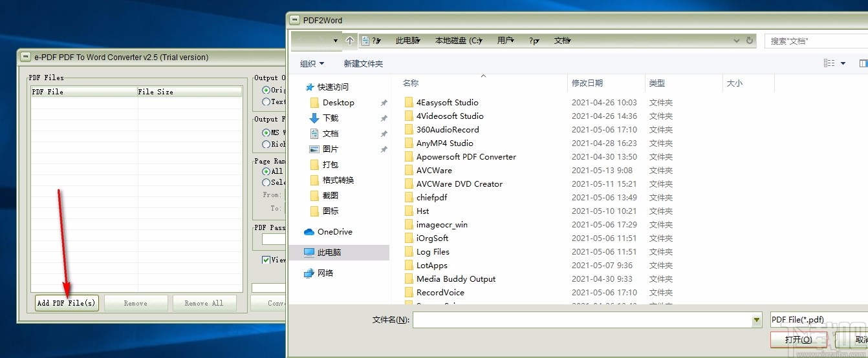The width and height of the screenshot is (868, 358).
Task: Click the Apowersoft PDF Converter folder icon
Action: point(409,156)
